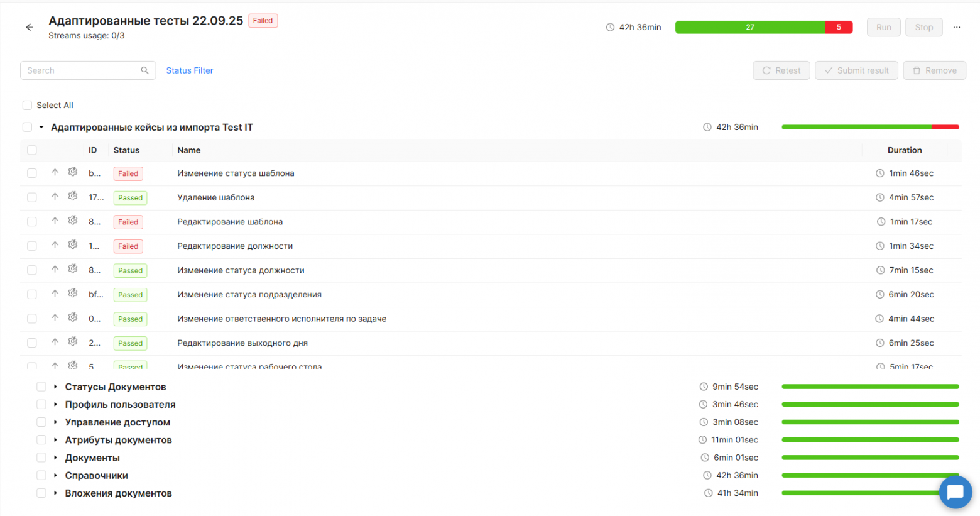
Task: Tick checkbox for Редактирование шаблона row
Action: click(x=32, y=222)
